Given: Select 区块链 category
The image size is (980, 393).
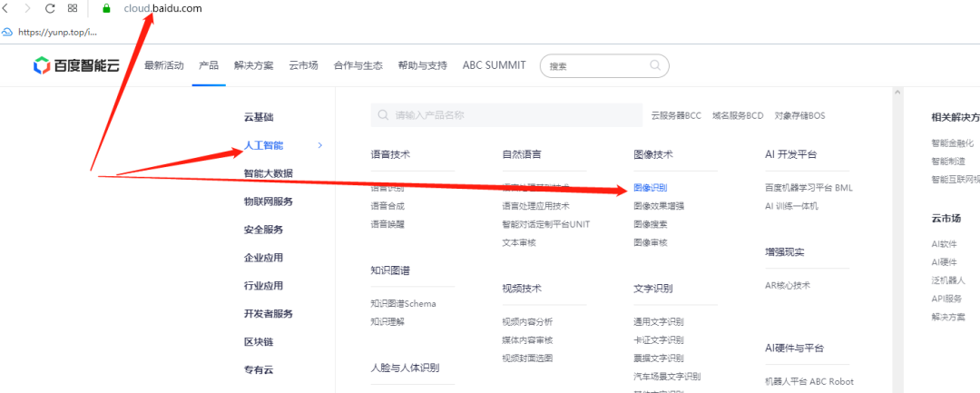Looking at the screenshot, I should coord(258,342).
